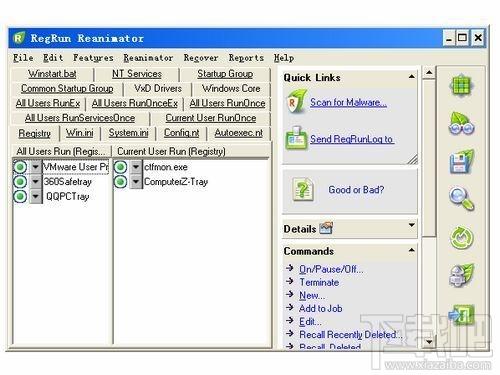Open dropdown arrow beside VMware User Pr
This screenshot has width=500, height=375.
(x=35, y=167)
